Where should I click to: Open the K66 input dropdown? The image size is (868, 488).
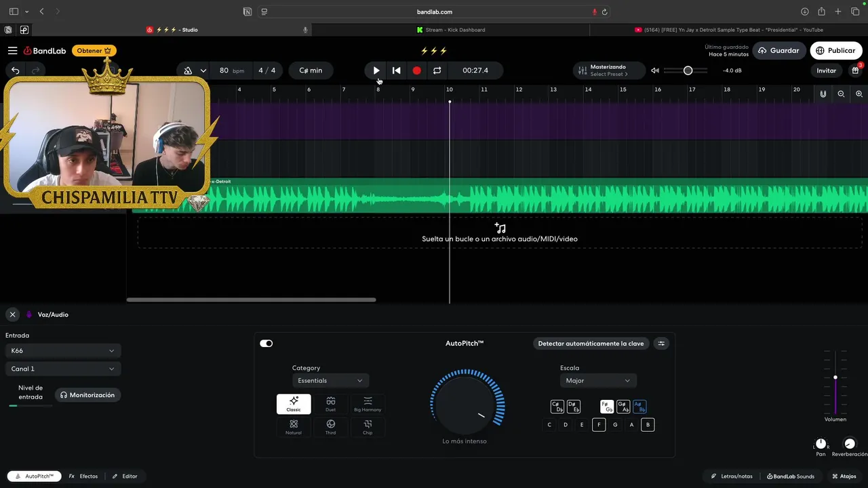tap(63, 351)
